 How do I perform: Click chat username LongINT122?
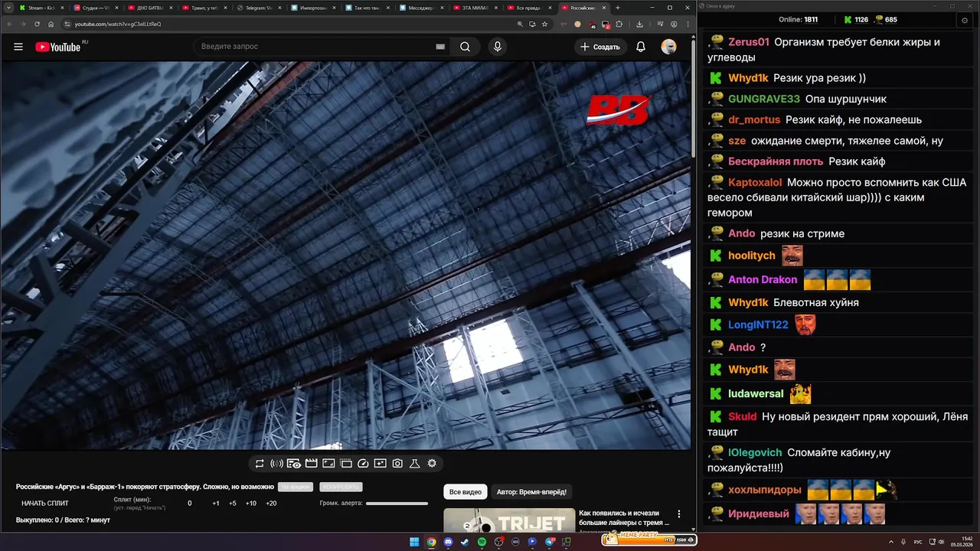[x=758, y=324]
